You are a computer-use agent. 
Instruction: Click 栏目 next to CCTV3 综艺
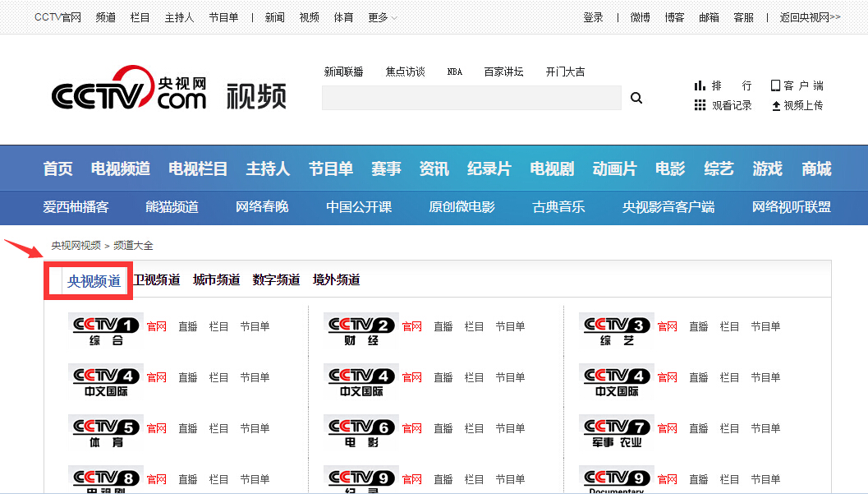click(729, 327)
